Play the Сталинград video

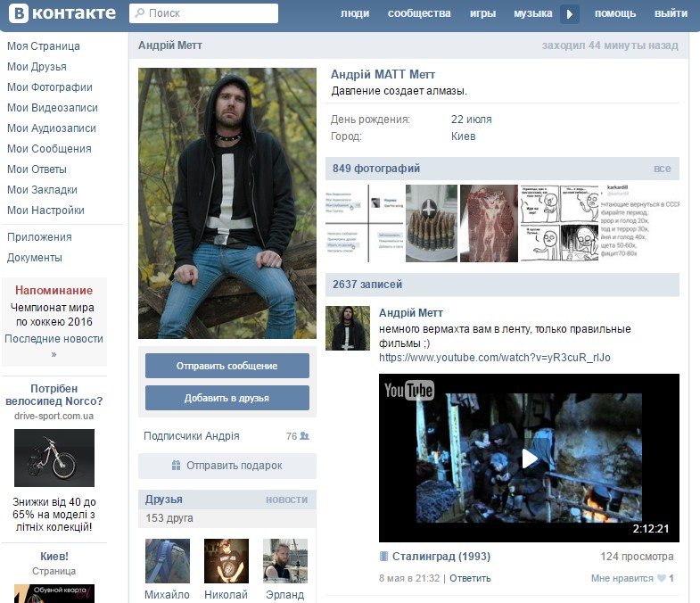(x=529, y=458)
